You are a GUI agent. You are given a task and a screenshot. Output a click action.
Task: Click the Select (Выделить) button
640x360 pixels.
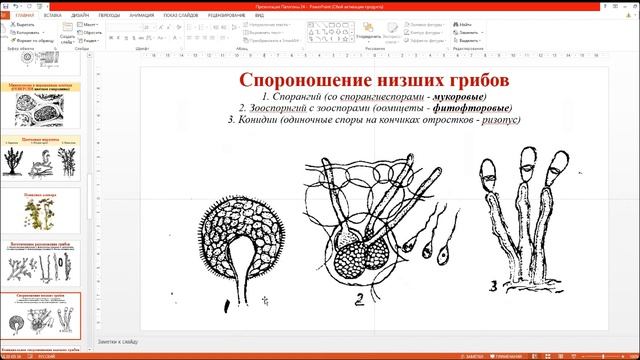click(467, 40)
